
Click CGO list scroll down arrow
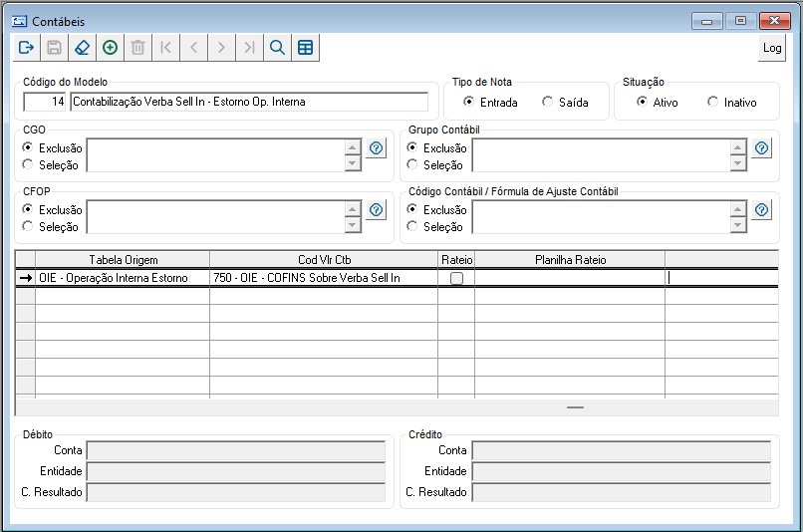pos(353,163)
